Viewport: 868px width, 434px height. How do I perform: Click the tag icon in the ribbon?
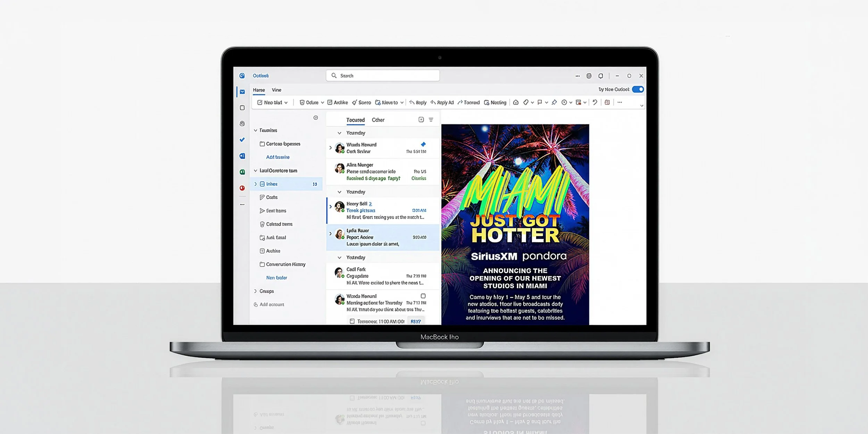pos(526,102)
